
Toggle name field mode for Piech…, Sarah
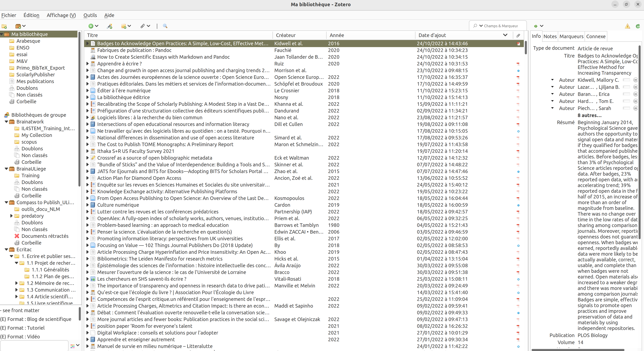pos(626,108)
